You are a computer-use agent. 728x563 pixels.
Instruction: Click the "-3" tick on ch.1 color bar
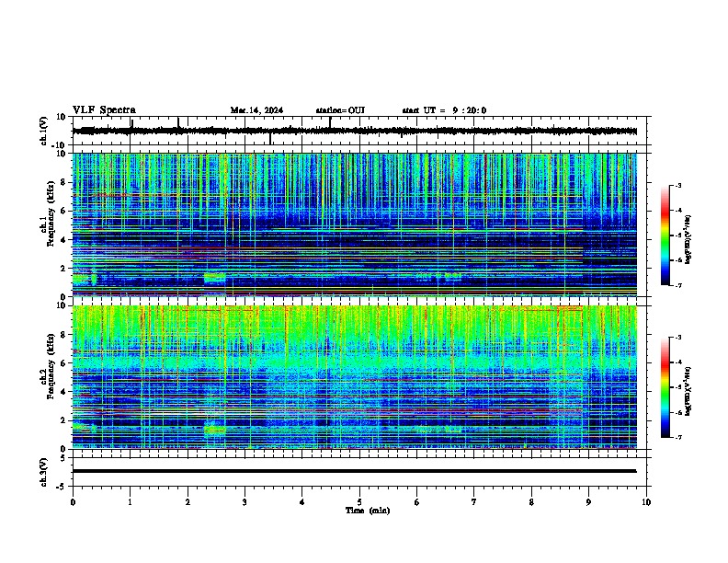[x=677, y=186]
